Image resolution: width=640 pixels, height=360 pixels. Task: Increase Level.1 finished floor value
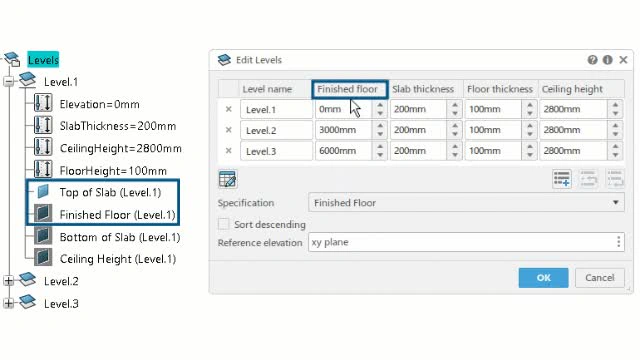point(380,105)
